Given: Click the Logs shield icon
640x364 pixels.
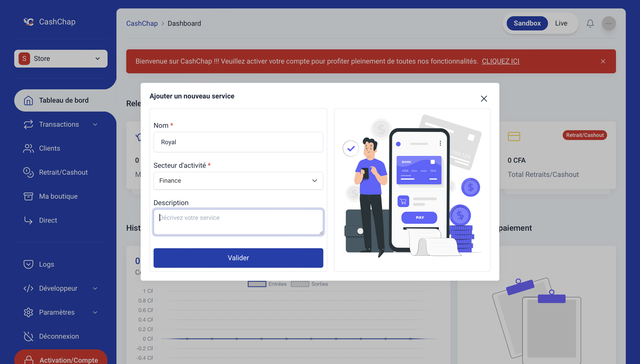Looking at the screenshot, I should point(28,264).
